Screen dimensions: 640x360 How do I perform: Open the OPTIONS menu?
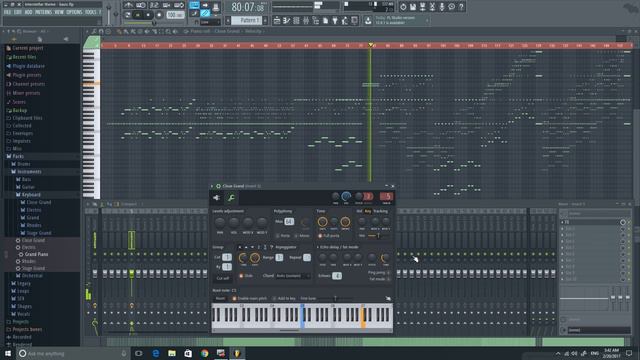(x=74, y=12)
